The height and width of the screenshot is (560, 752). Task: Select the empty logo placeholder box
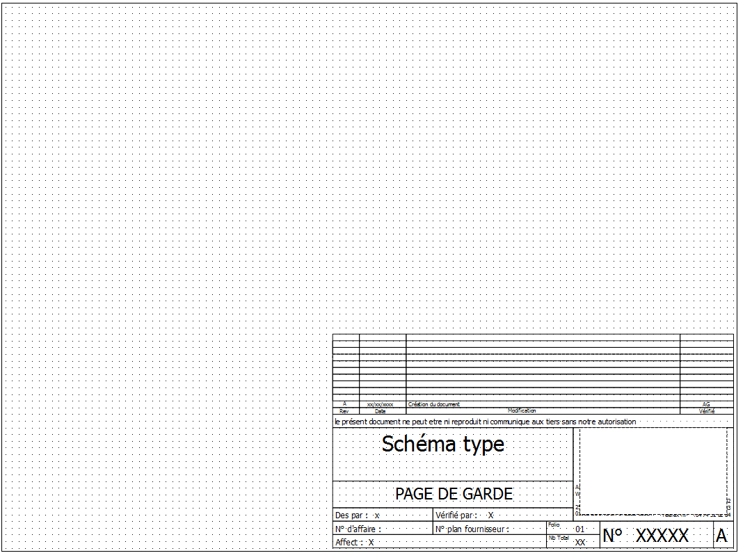[653, 470]
